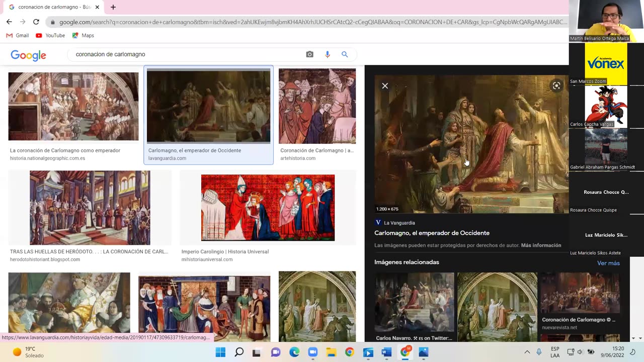The height and width of the screenshot is (362, 644).
Task: Open taskbar Search
Action: point(239,352)
